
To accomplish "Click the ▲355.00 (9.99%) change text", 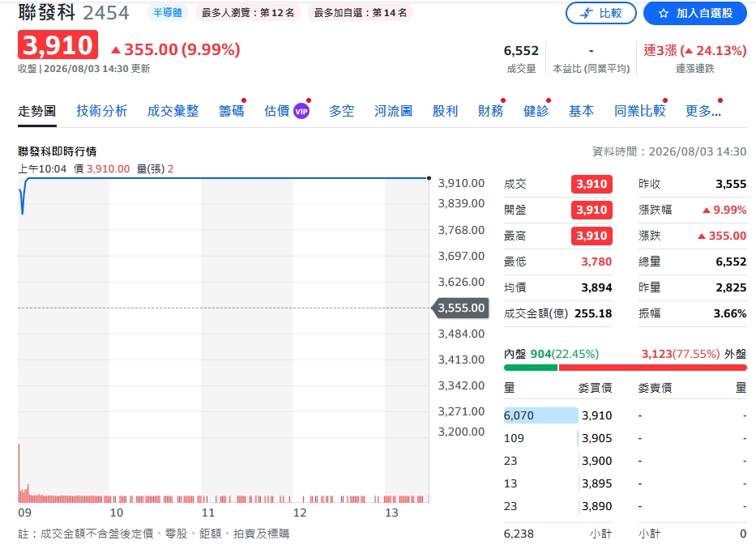I will 176,49.
